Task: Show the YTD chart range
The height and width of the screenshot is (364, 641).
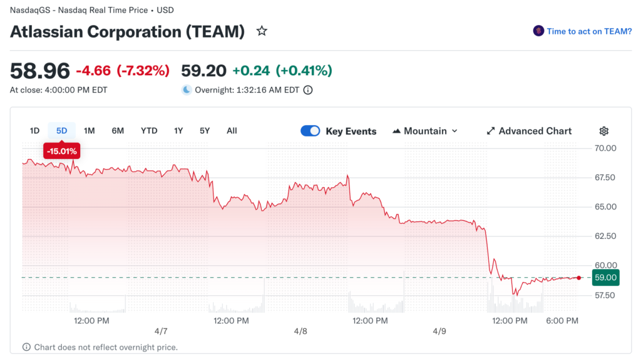Action: pyautogui.click(x=149, y=131)
